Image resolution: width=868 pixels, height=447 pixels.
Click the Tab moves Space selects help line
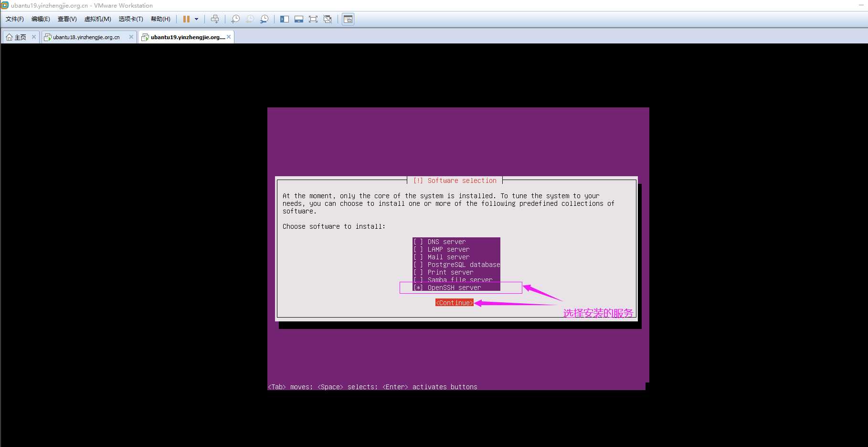click(372, 387)
